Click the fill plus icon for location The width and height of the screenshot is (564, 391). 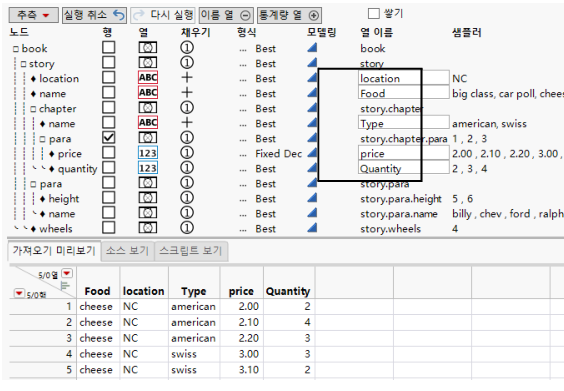pos(187,78)
